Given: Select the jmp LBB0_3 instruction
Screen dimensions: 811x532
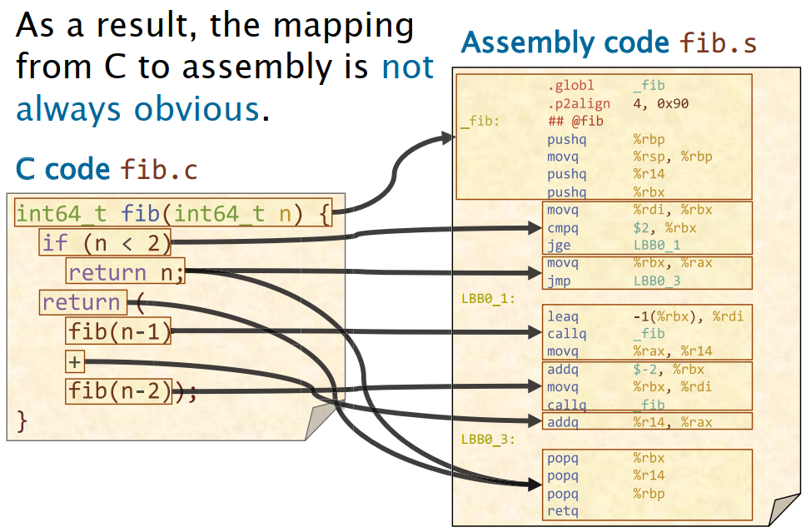Looking at the screenshot, I should point(604,281).
